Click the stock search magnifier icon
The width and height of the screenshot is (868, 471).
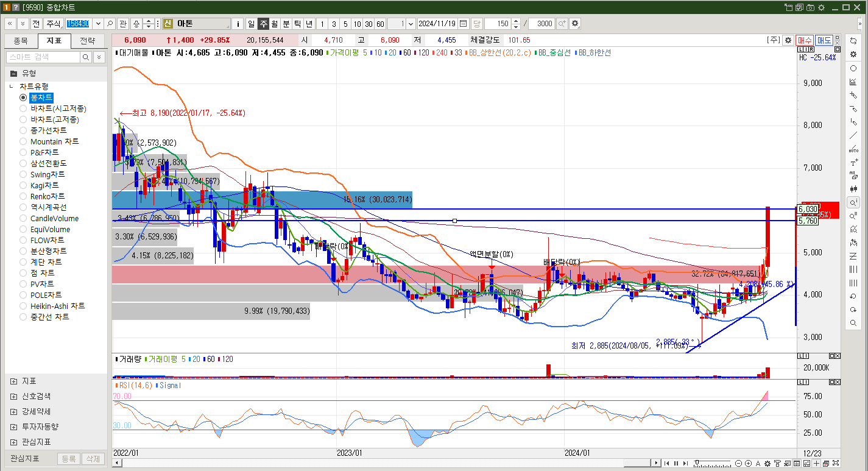click(110, 24)
